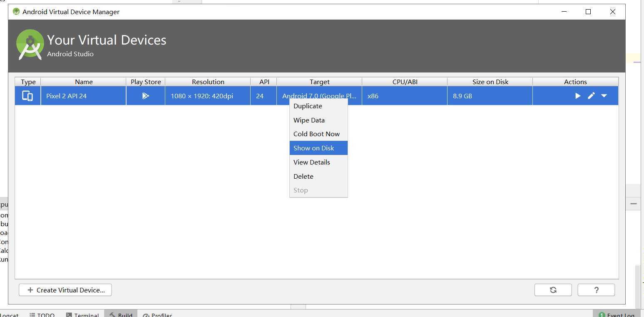The height and width of the screenshot is (317, 644).
Task: Choose Cold Boot Now option
Action: click(x=318, y=134)
